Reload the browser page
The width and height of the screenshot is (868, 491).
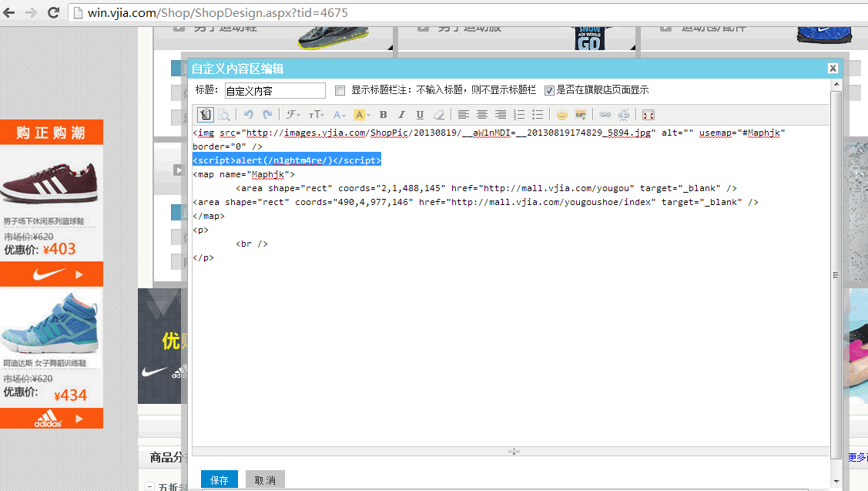53,13
